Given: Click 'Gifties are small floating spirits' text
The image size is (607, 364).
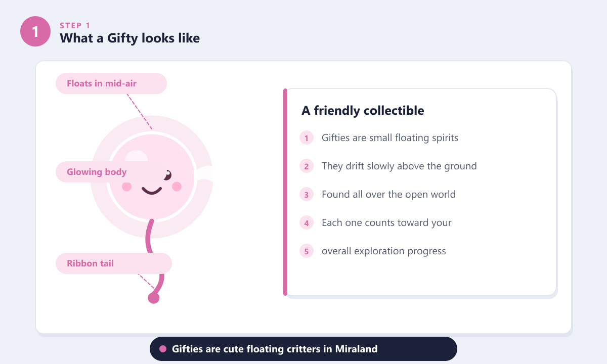Looking at the screenshot, I should [x=390, y=138].
